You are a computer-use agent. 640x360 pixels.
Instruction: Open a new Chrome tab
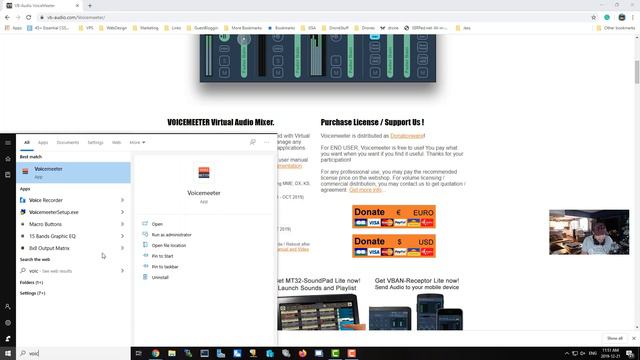pos(90,6)
